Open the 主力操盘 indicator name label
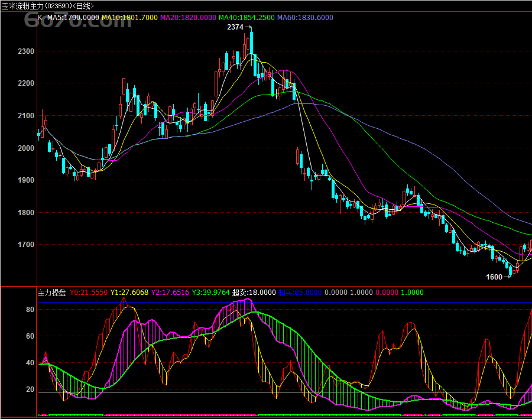Screen dimensions: 532x419 (x=51, y=293)
